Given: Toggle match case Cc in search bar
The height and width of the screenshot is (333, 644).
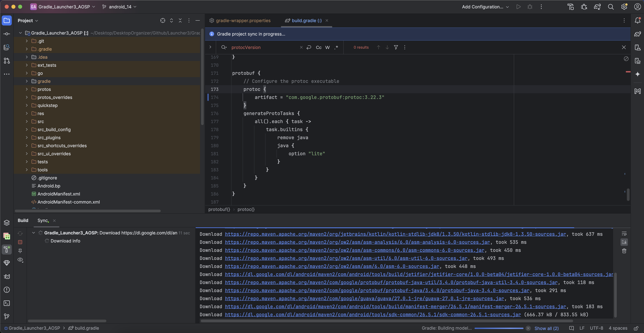Looking at the screenshot, I should click(318, 47).
